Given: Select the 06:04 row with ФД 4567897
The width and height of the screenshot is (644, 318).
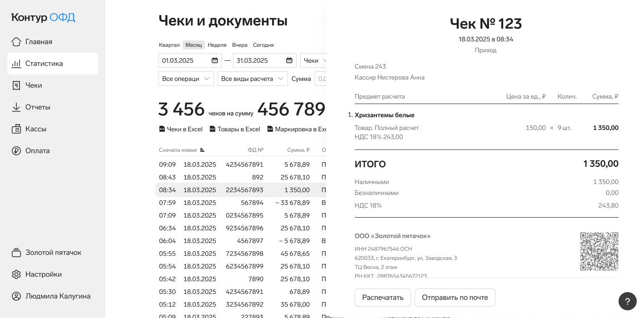Looking at the screenshot, I should click(x=241, y=241).
